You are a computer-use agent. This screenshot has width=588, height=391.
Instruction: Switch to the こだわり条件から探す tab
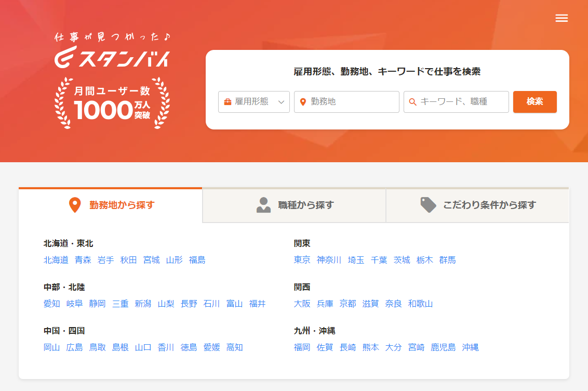pos(477,205)
